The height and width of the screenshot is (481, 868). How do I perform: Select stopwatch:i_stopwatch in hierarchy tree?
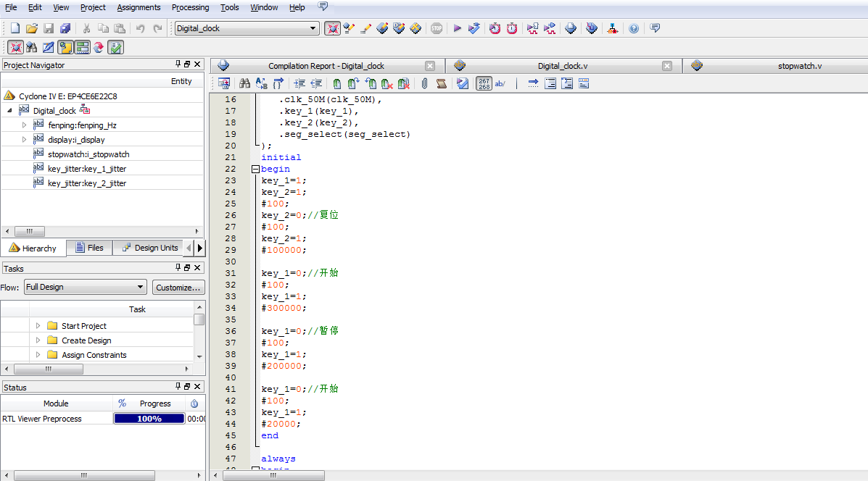coord(88,154)
